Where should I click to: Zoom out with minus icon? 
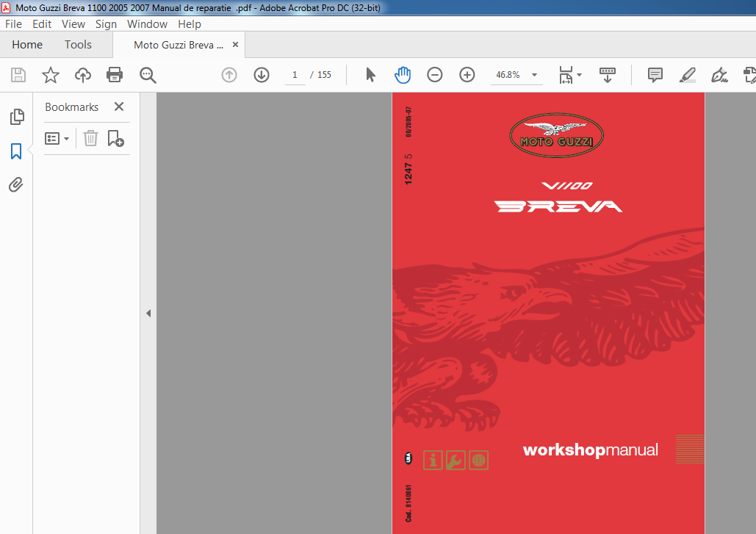tap(434, 75)
